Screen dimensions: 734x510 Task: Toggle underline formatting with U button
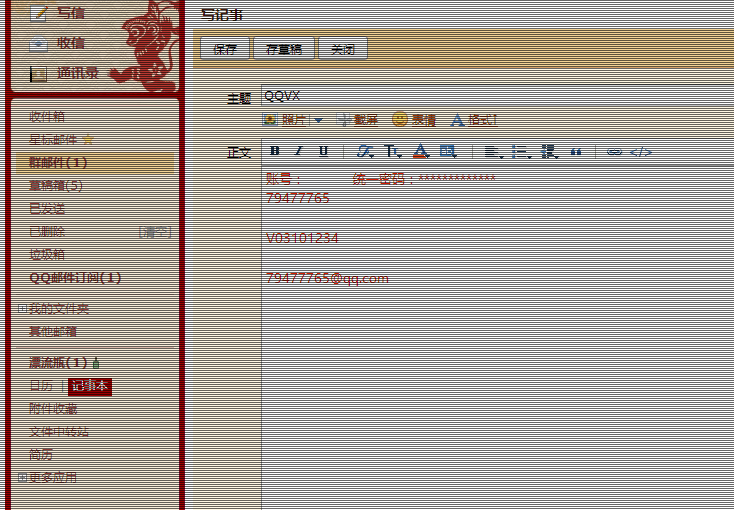(x=323, y=151)
